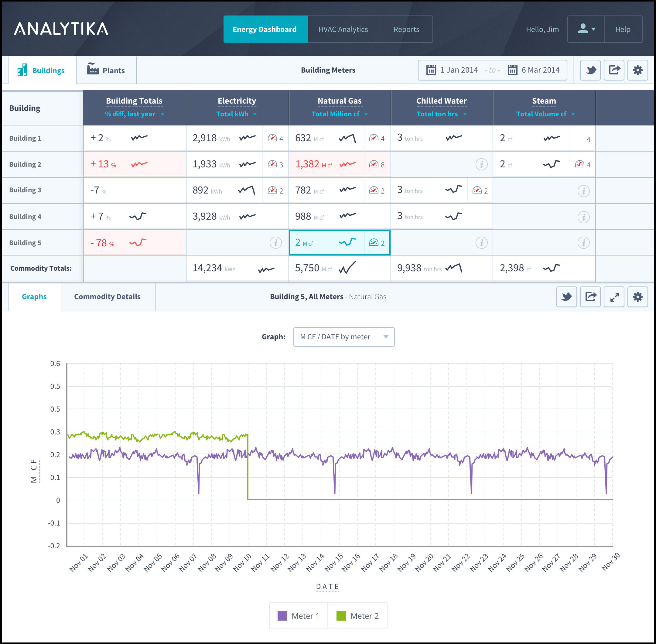Click info icon in Building 5 electricity cell
The width and height of the screenshot is (656, 644).
click(275, 242)
